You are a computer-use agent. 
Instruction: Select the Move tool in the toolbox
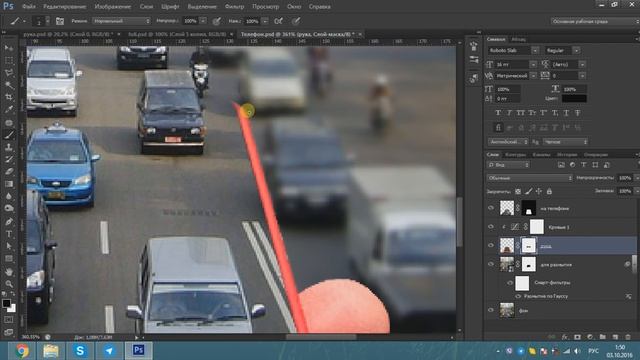pos(9,48)
